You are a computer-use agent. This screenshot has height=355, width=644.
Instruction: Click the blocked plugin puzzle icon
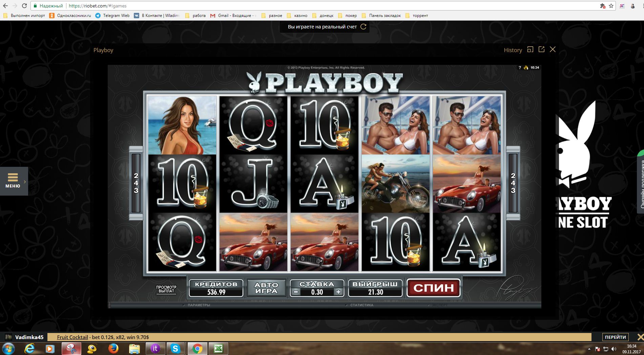point(603,6)
